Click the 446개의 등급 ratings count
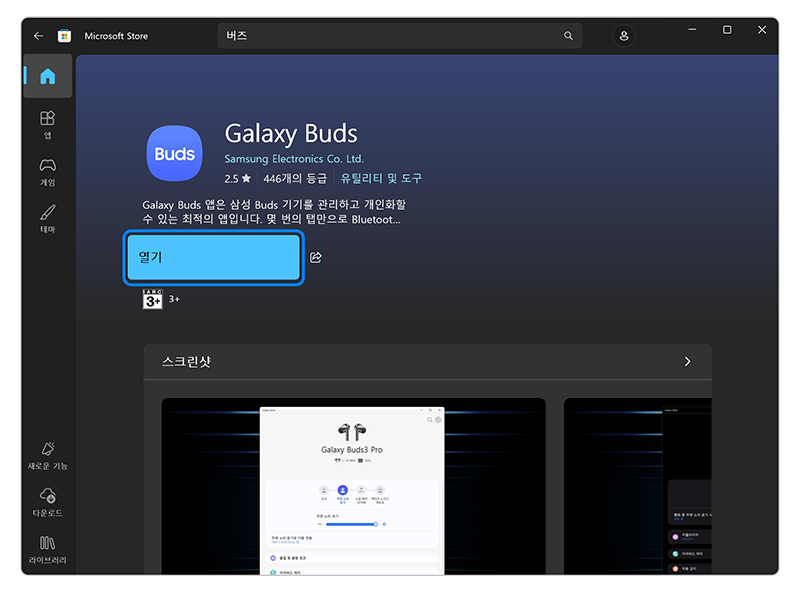800x591 pixels. [295, 178]
